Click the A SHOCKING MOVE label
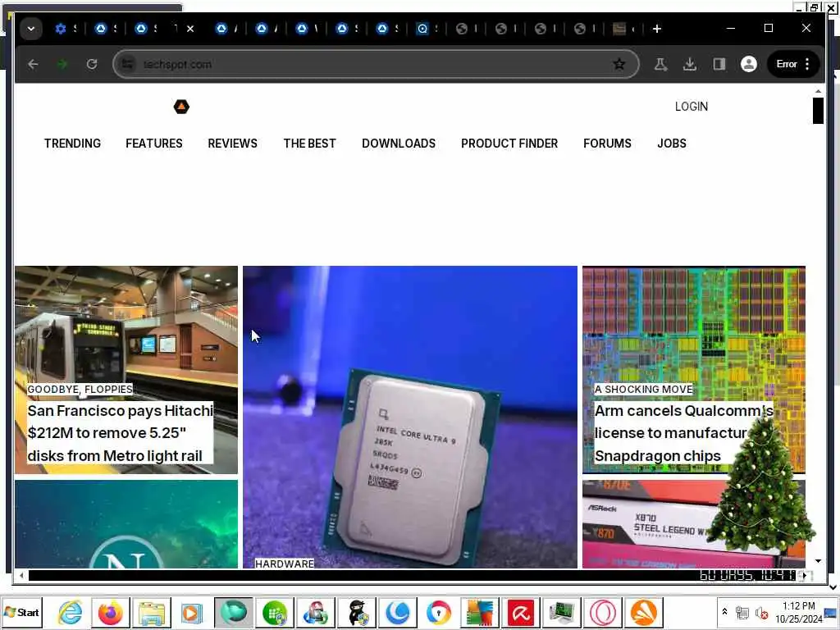Image resolution: width=840 pixels, height=630 pixels. tap(643, 390)
